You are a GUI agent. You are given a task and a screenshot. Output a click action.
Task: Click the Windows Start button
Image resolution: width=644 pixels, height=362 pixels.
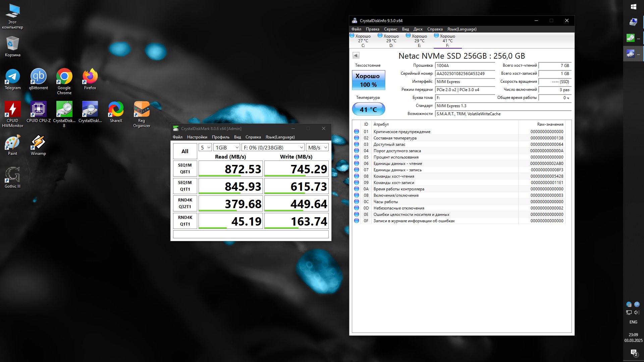(x=634, y=7)
